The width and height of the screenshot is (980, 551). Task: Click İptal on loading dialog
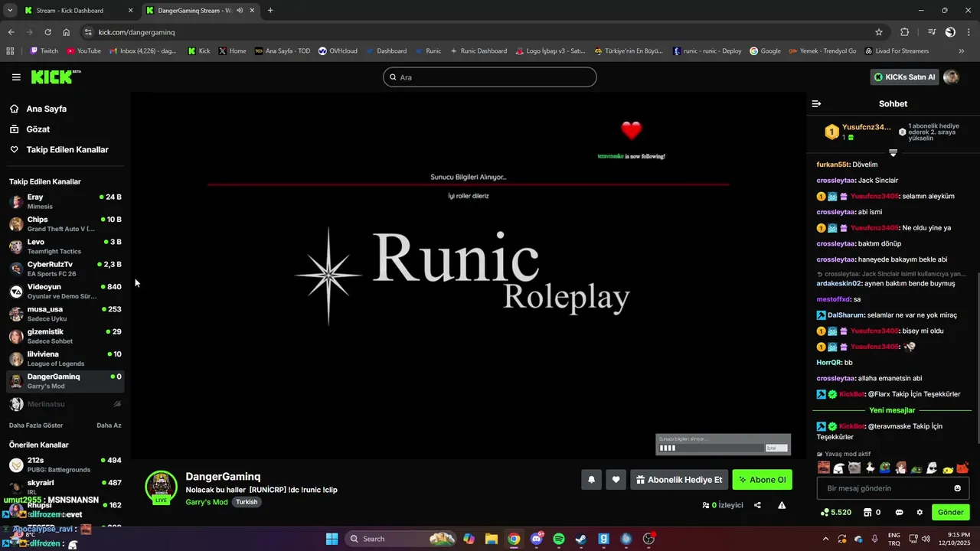775,448
